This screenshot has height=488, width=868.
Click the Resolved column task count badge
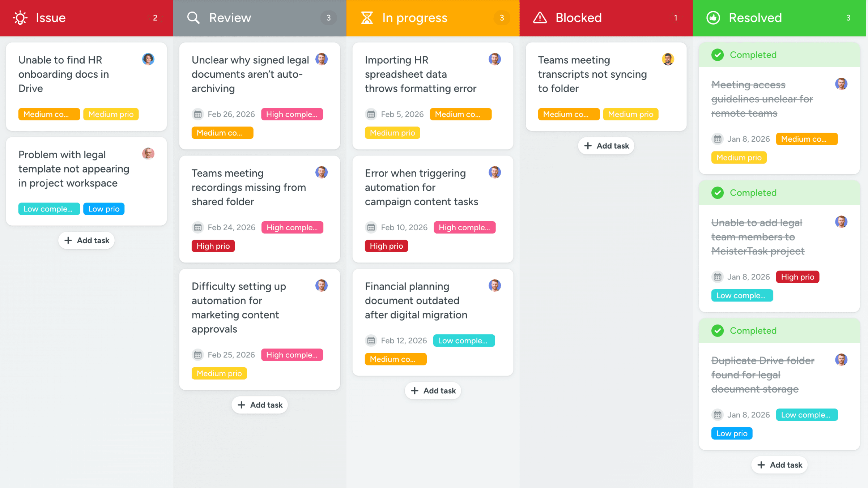coord(848,18)
